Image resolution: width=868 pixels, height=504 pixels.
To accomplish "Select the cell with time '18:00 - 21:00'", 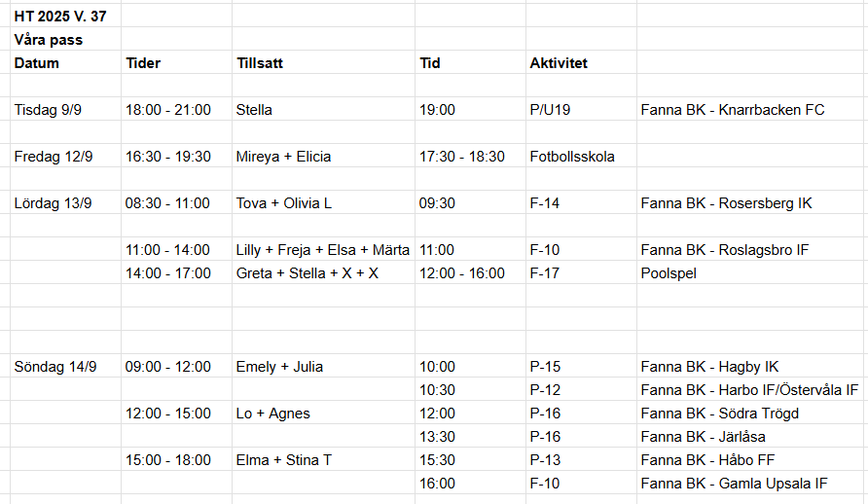I will [x=168, y=110].
